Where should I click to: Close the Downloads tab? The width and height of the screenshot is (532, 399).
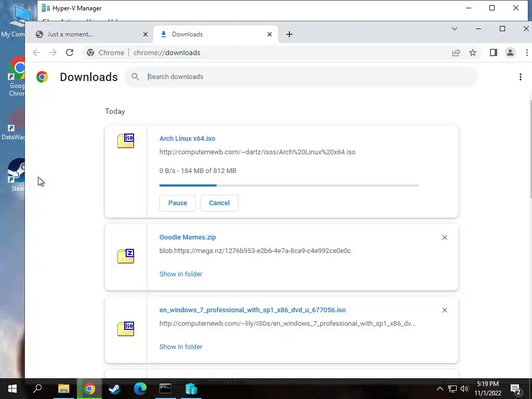[x=270, y=34]
